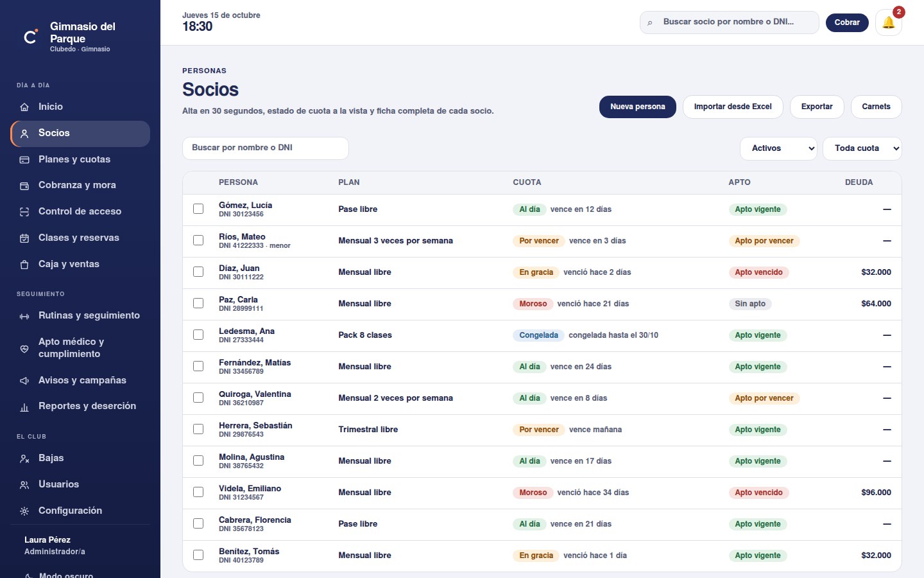Open the Activos status dropdown
Viewport: 924px width, 578px height.
click(778, 148)
